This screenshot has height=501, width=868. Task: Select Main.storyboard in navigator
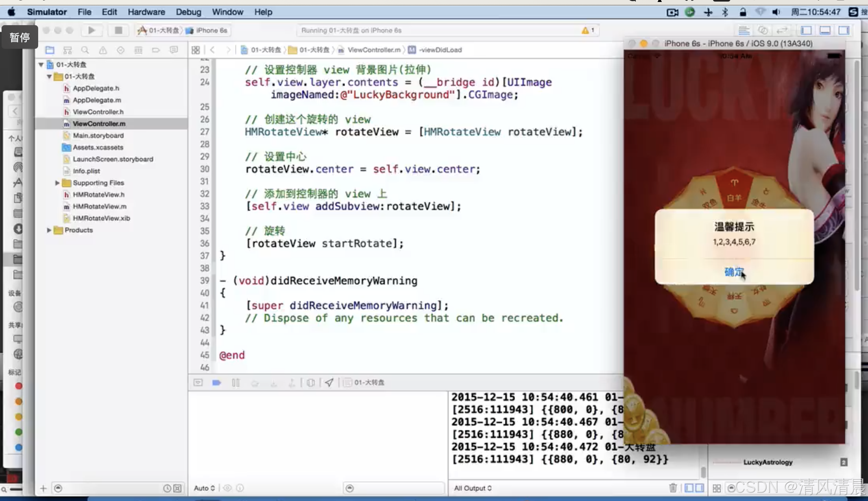point(98,135)
